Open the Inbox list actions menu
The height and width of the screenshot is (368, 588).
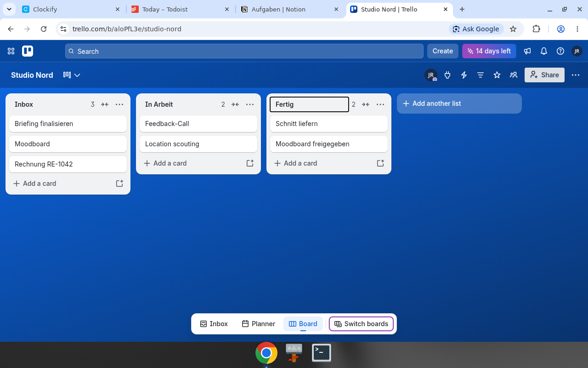tap(119, 104)
